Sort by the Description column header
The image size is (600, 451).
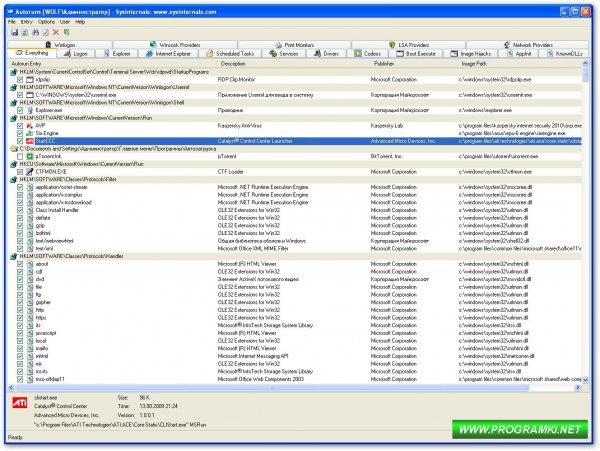click(294, 63)
